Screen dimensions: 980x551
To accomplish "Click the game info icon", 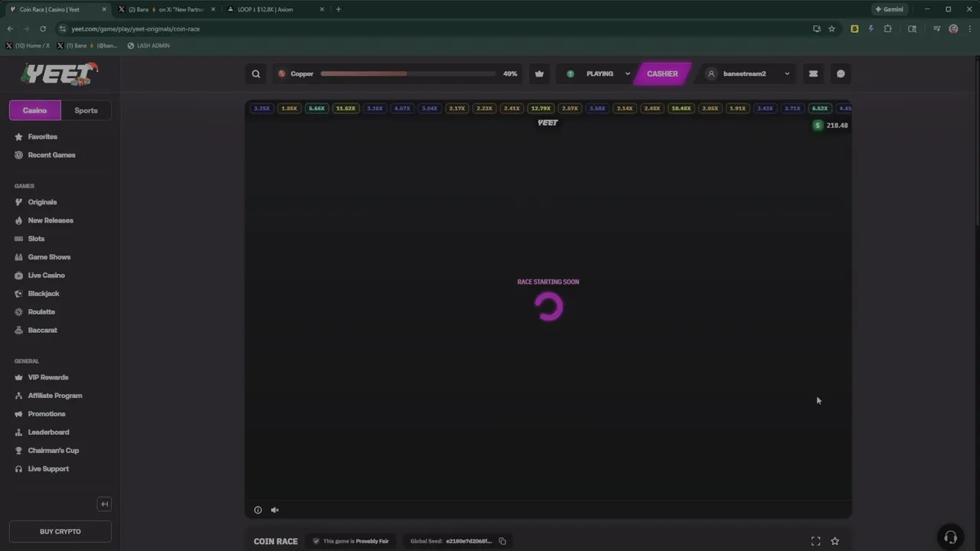I will [x=258, y=510].
